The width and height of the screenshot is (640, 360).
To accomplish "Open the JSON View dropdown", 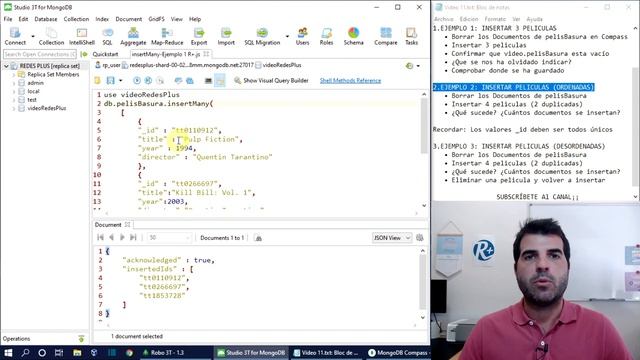I will click(x=391, y=238).
